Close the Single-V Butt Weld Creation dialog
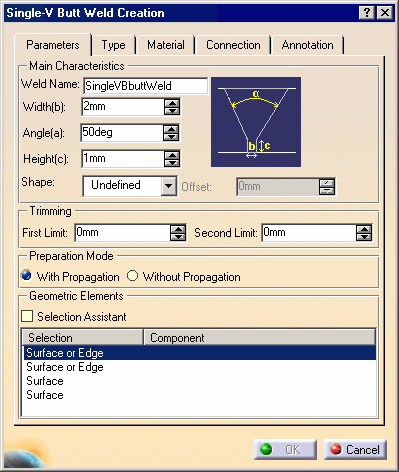399x472 pixels. coord(385,13)
